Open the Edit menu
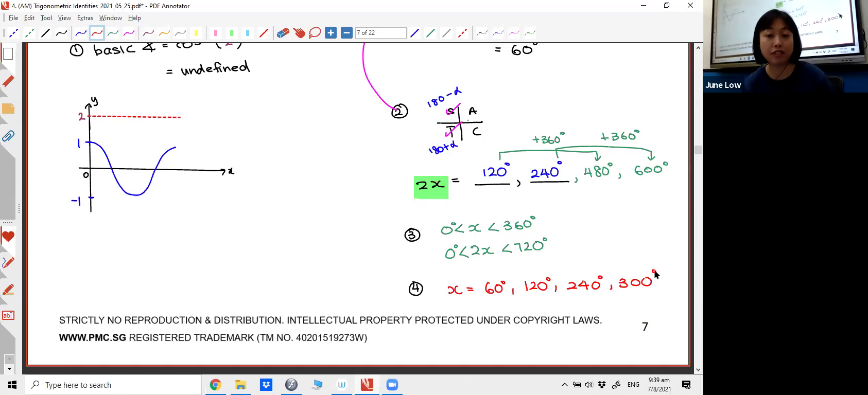The height and width of the screenshot is (395, 868). 29,18
